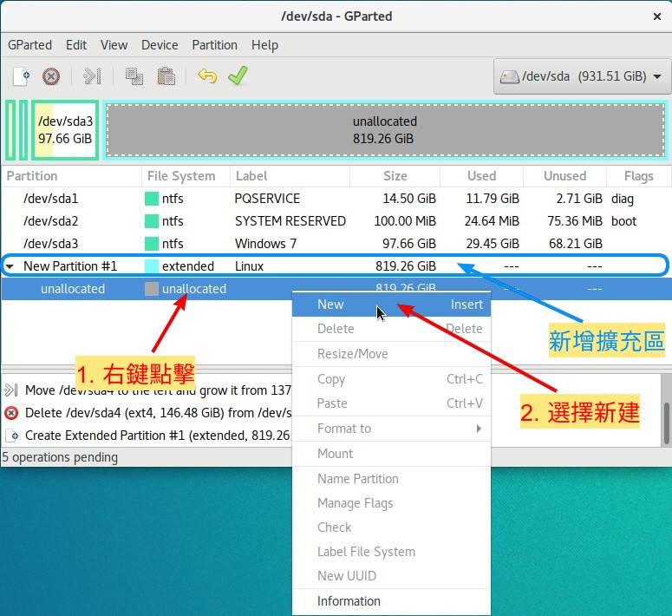Collapse the New Partition #1 tree row
The image size is (672, 616).
[x=10, y=266]
